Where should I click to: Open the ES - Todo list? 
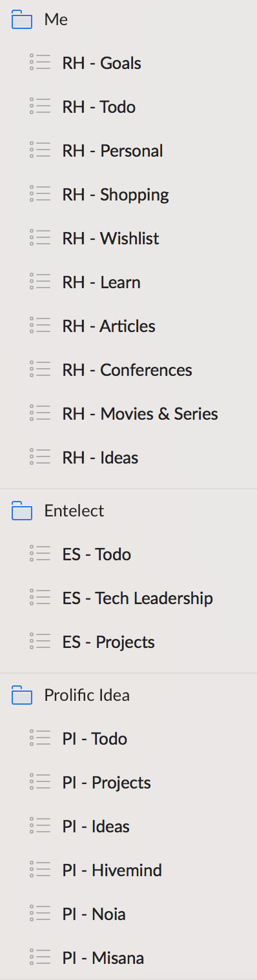coord(128,554)
